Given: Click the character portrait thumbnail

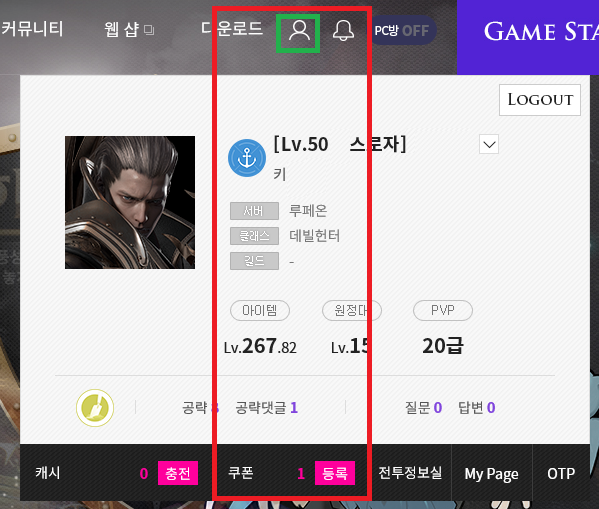Looking at the screenshot, I should [130, 203].
